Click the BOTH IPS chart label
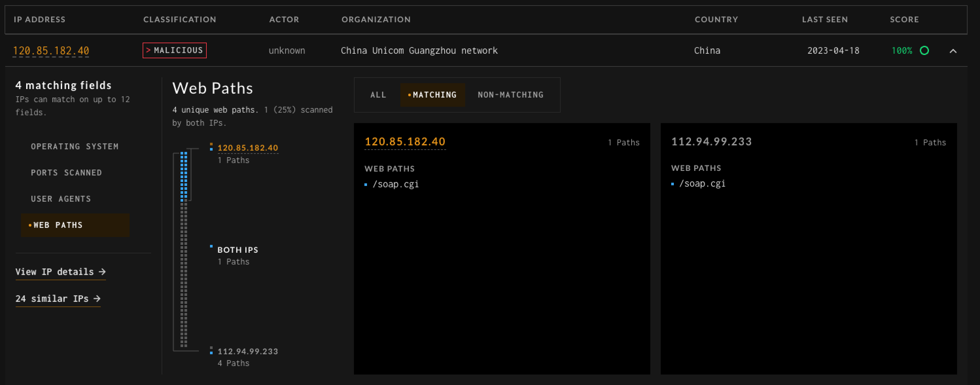This screenshot has width=980, height=385. 237,250
